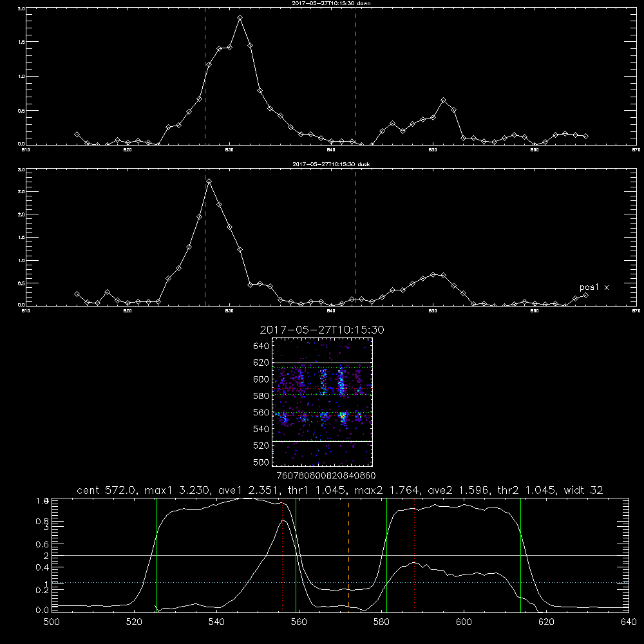Click the 'cent 572.0' value in stats header
The image size is (644, 644).
point(106,490)
